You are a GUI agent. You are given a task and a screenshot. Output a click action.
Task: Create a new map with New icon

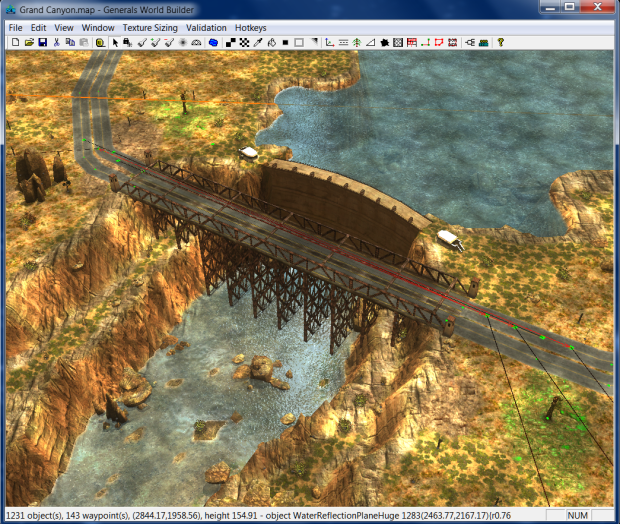[15, 42]
